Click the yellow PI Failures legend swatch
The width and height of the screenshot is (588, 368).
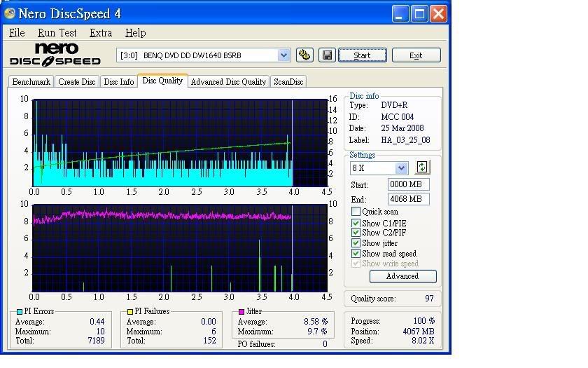click(x=130, y=312)
